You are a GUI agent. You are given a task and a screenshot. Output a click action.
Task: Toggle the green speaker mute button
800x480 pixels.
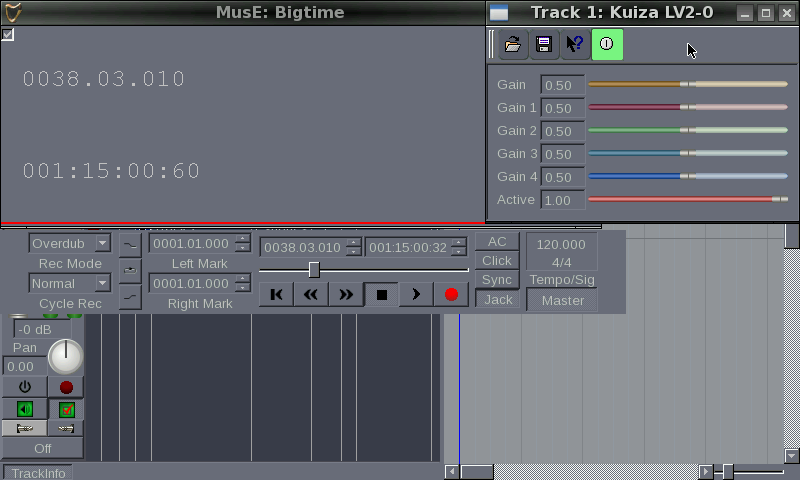point(24,409)
